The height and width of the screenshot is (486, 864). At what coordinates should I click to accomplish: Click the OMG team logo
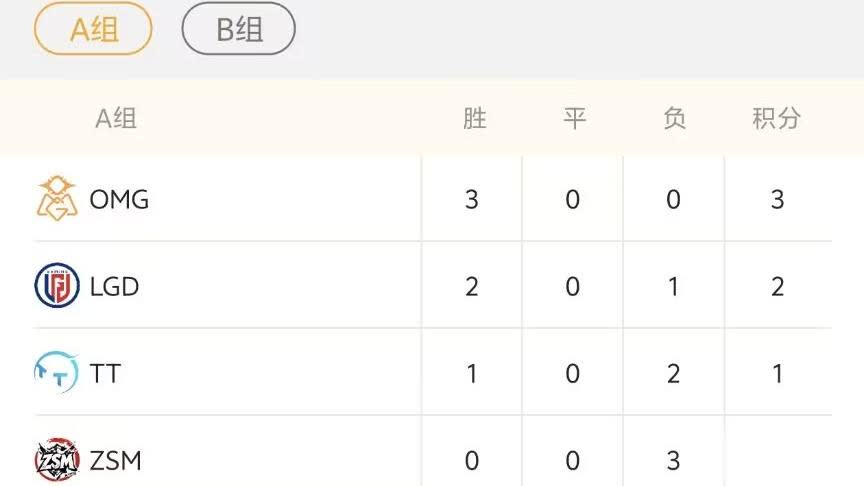click(57, 198)
